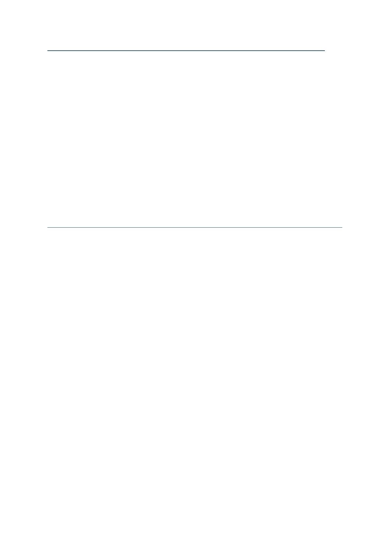Screen dimensions: 392x554
Task: Select the right end of lower line
Action: click(x=342, y=227)
